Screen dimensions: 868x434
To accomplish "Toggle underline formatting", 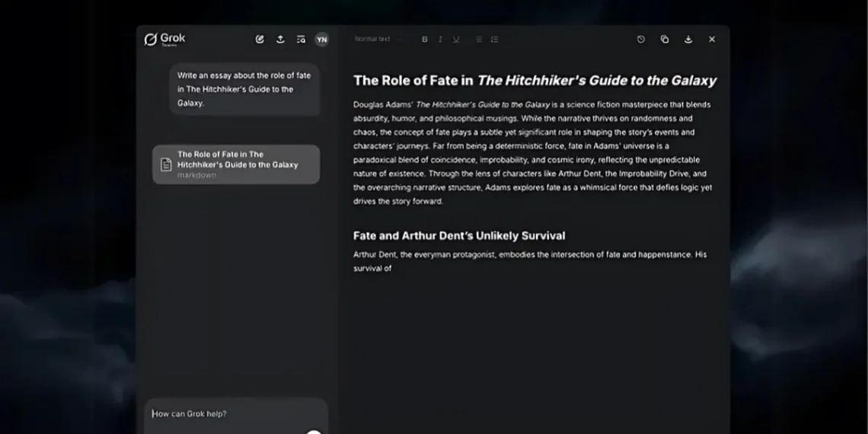I will point(456,40).
